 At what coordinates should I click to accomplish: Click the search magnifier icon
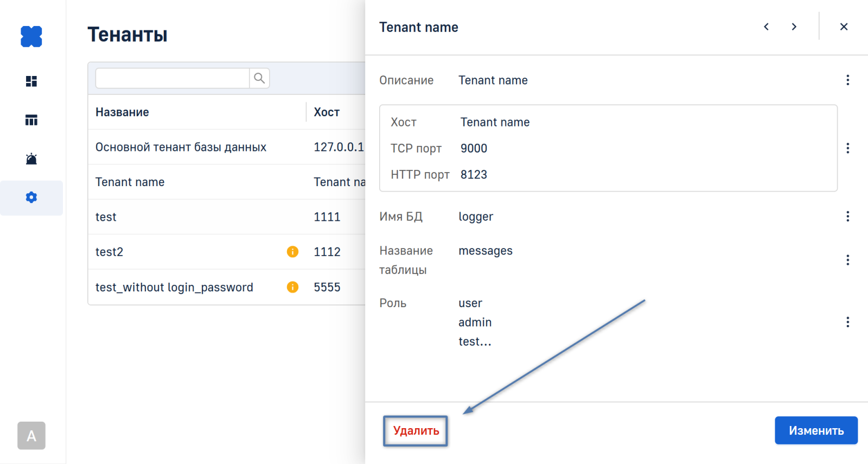(x=259, y=78)
